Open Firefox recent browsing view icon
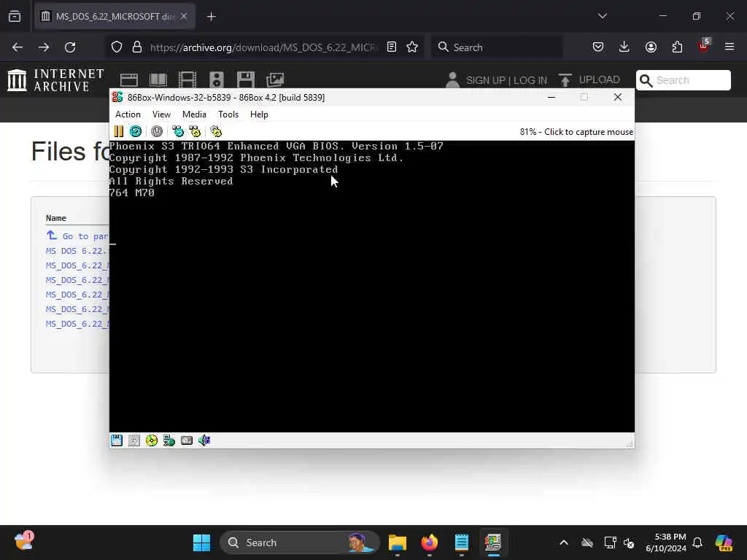Viewport: 747px width, 560px height. [15, 17]
